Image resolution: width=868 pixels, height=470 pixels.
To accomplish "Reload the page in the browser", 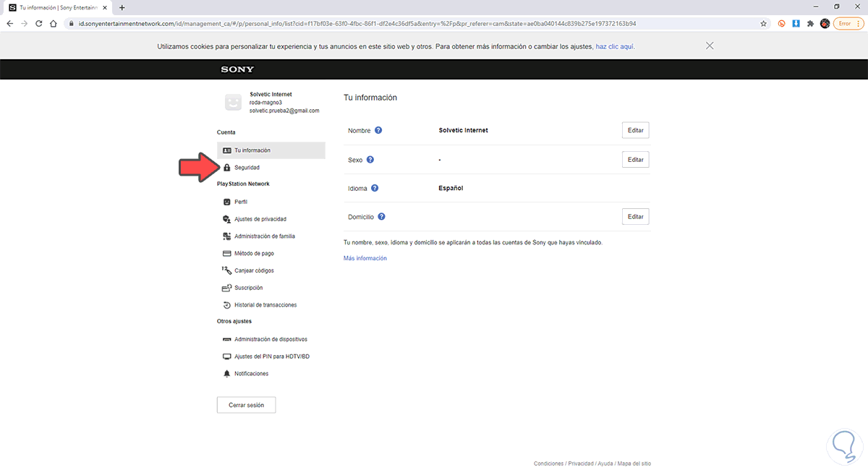I will point(38,23).
